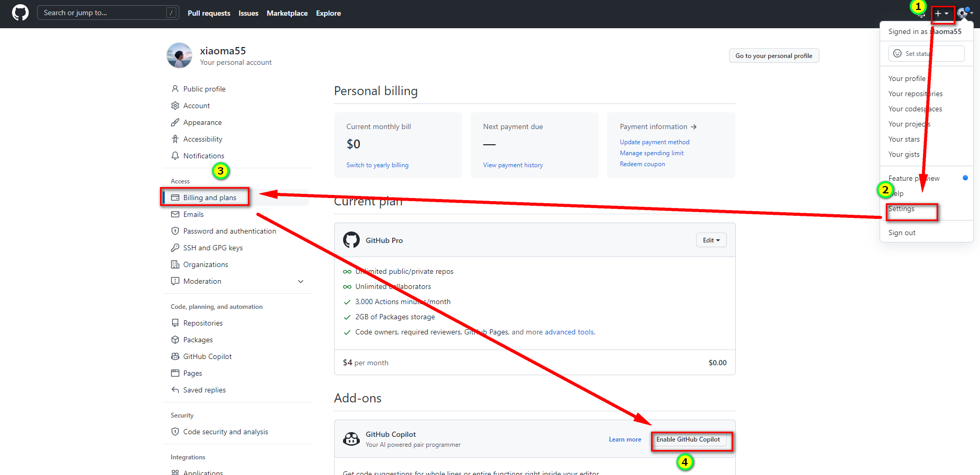Open the Pull requests header menu
Image resolution: width=980 pixels, height=475 pixels.
[x=209, y=13]
